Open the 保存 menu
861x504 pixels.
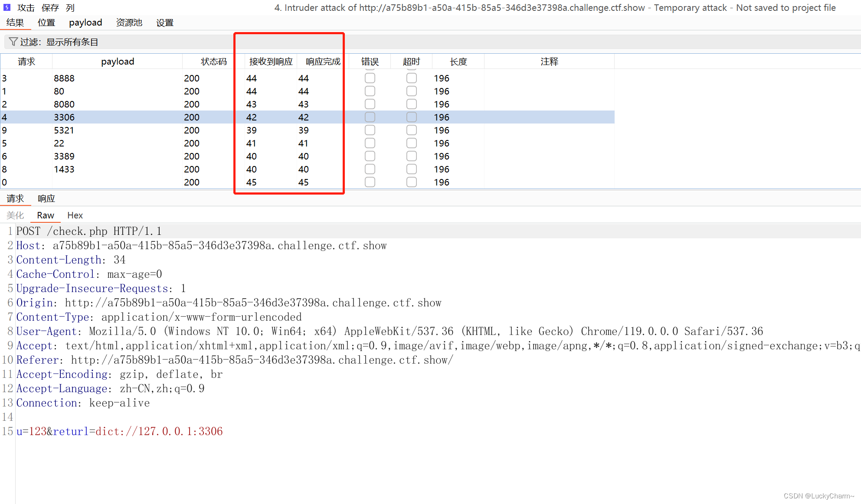(x=50, y=8)
